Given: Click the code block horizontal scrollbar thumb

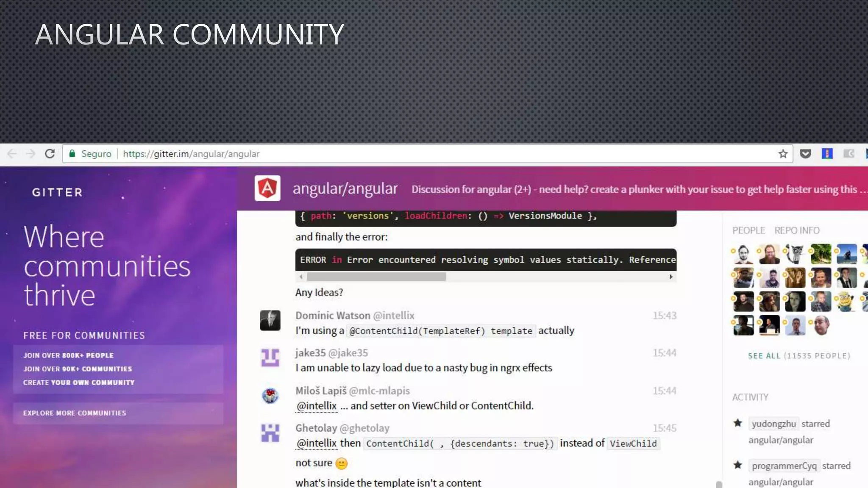Looking at the screenshot, I should 376,277.
